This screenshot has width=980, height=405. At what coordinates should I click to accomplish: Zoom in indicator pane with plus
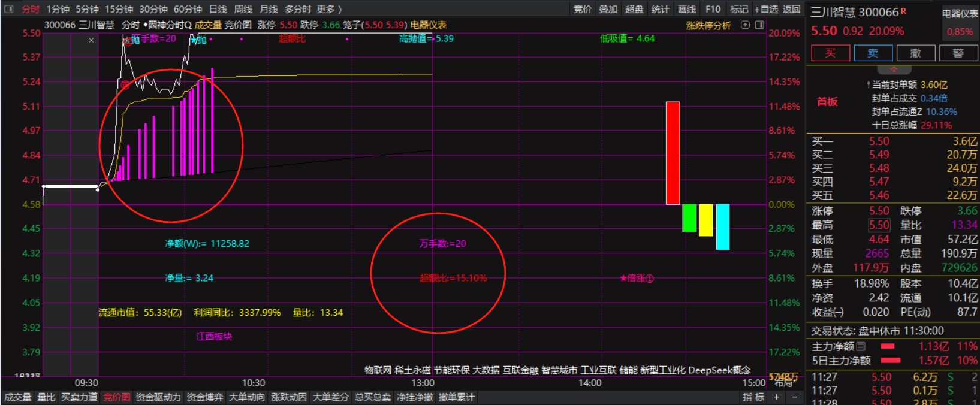pos(776,397)
